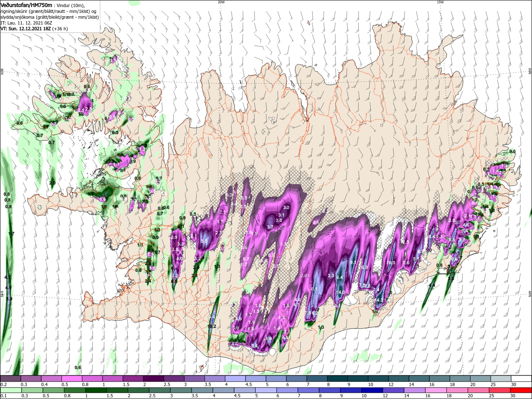The width and height of the screenshot is (532, 399).
Task: Click top legend swatch between 14 and 16
Action: click(x=419, y=379)
